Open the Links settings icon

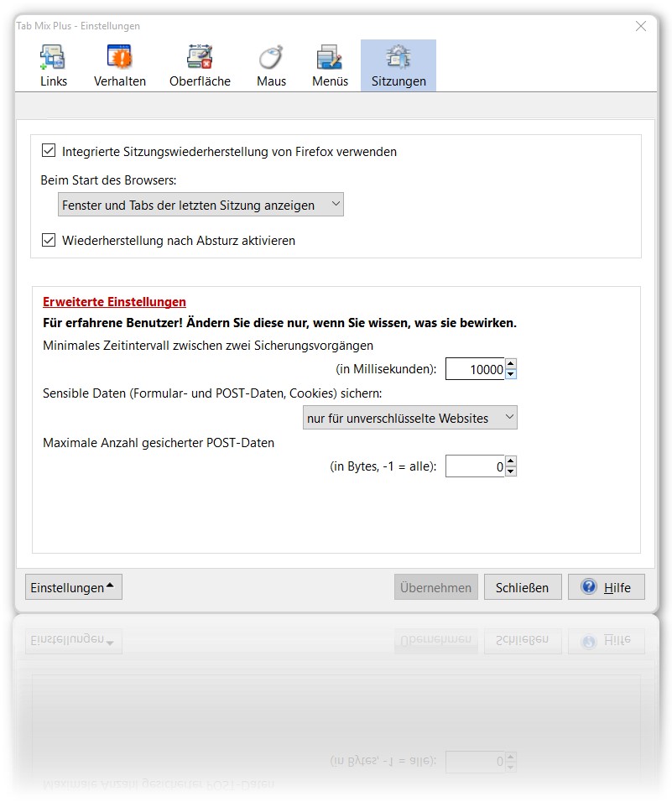click(x=53, y=56)
